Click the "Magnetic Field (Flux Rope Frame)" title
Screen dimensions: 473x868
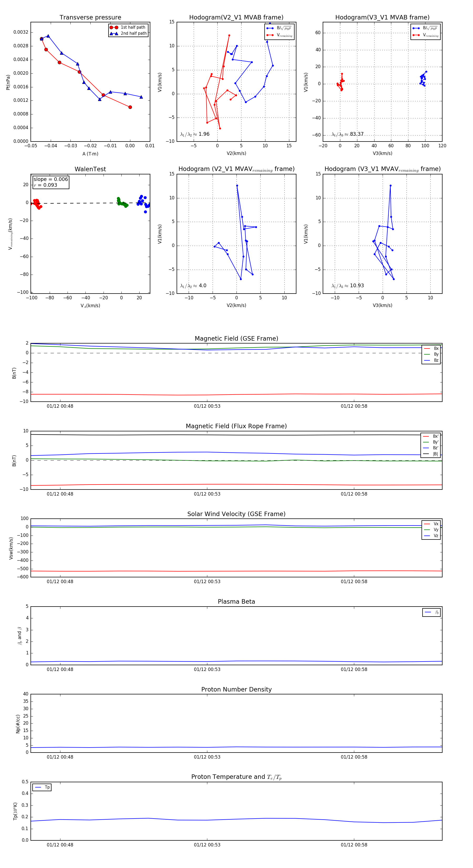(236, 426)
